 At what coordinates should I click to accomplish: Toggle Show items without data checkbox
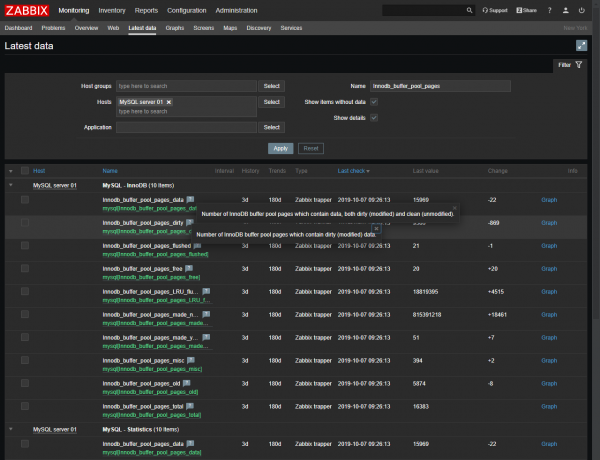(374, 102)
